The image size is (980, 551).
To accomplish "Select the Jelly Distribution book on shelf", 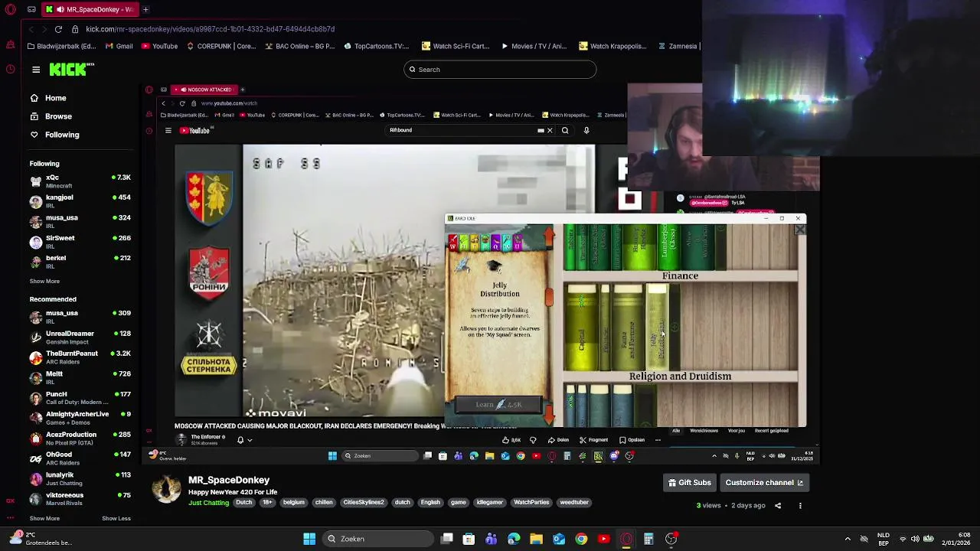I will (656, 328).
